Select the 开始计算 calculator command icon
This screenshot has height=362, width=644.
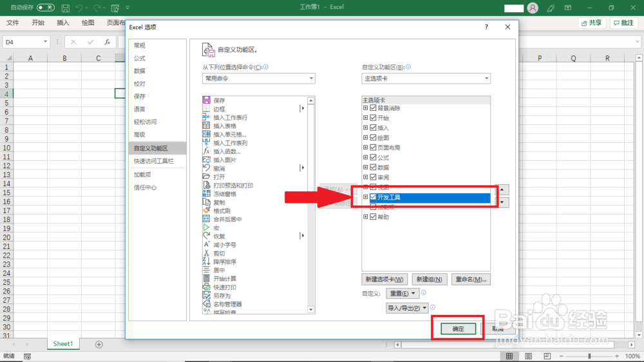tap(206, 279)
